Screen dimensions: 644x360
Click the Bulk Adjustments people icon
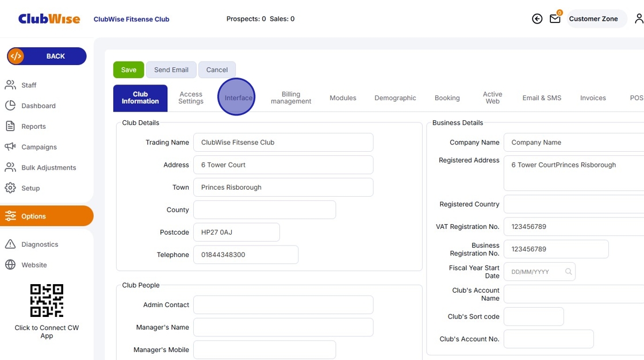(10, 167)
